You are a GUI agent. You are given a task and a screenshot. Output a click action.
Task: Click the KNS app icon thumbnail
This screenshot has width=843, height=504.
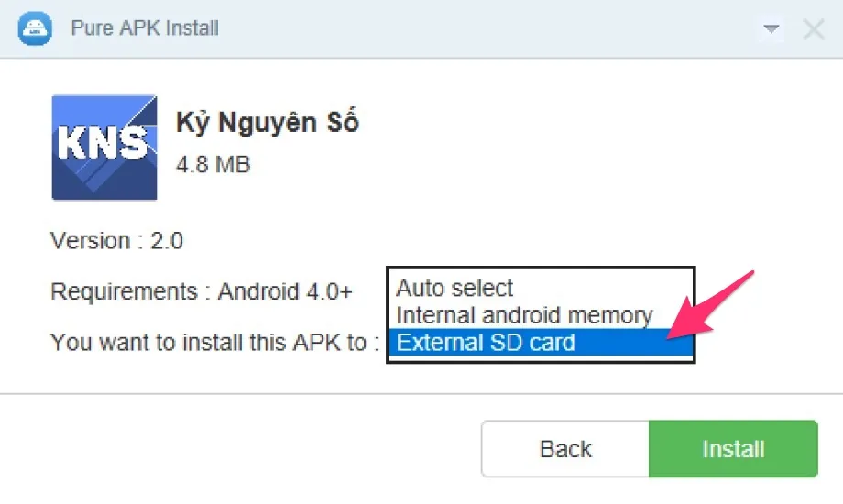coord(104,148)
